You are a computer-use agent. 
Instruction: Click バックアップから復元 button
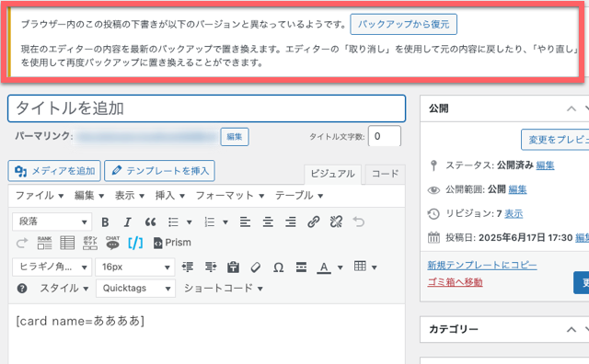click(403, 25)
